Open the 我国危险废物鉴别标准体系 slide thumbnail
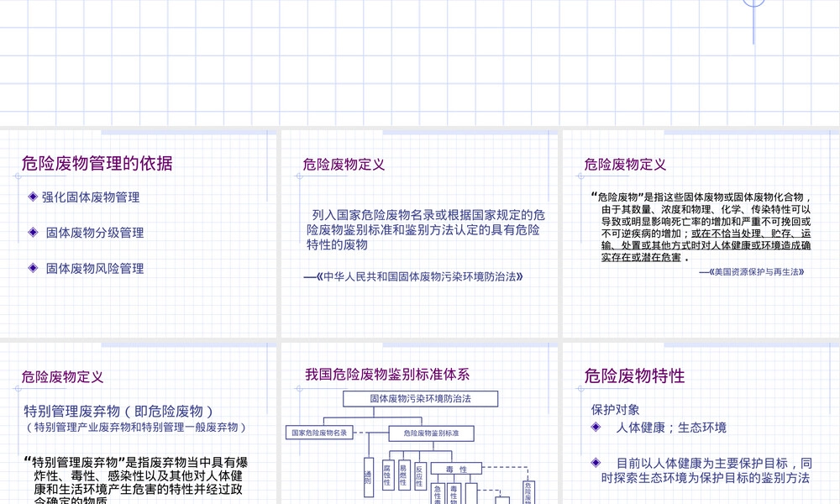 click(419, 423)
